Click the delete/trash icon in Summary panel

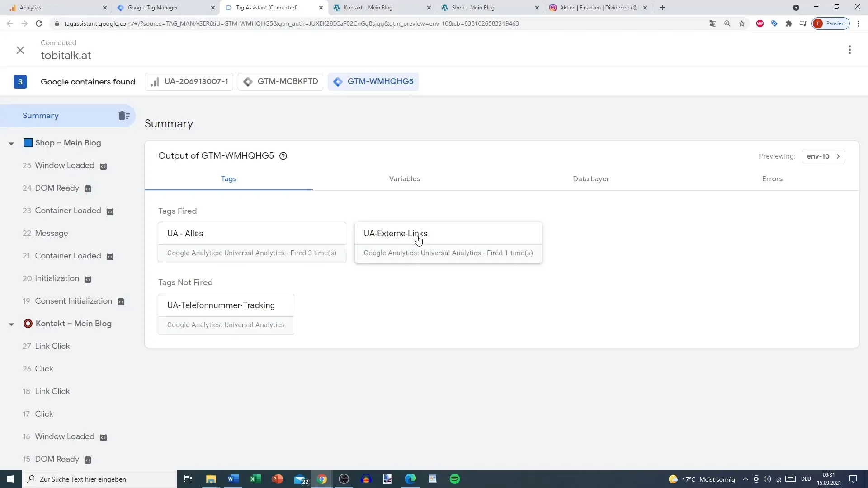pos(125,116)
